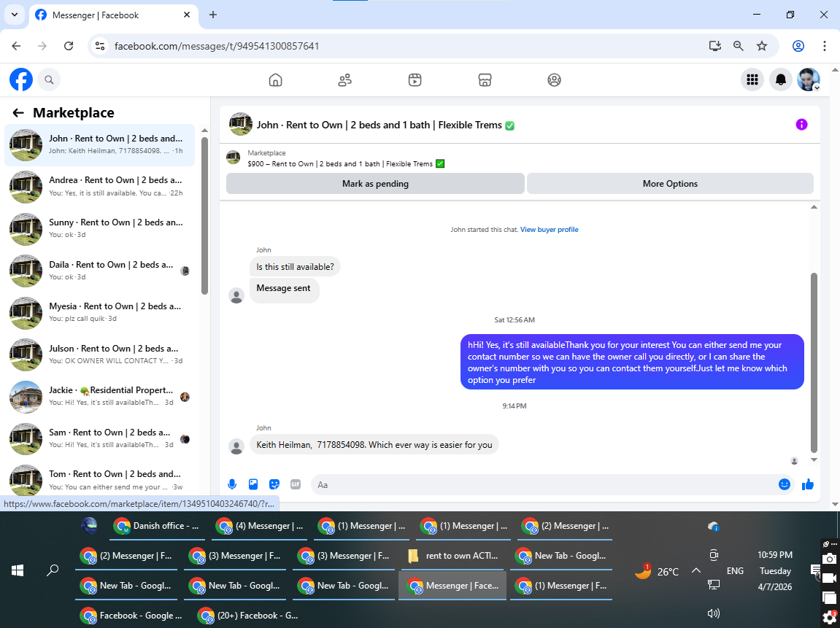Image resolution: width=840 pixels, height=628 pixels.
Task: Click John's avatar in chat header
Action: point(241,124)
